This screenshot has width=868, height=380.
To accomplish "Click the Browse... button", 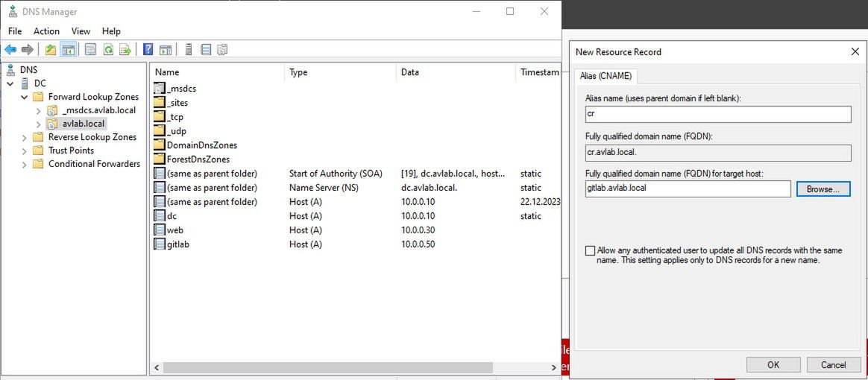I will (x=823, y=189).
